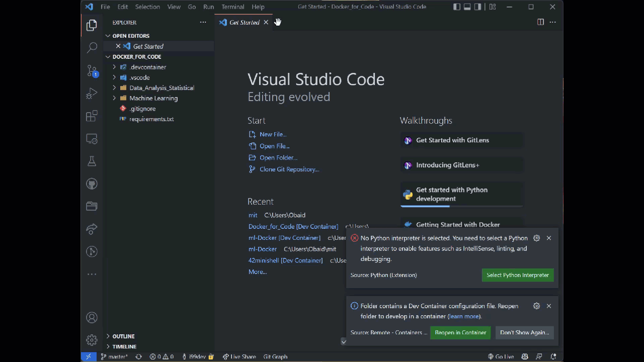
Task: Click master branch in status bar
Action: pos(114,356)
